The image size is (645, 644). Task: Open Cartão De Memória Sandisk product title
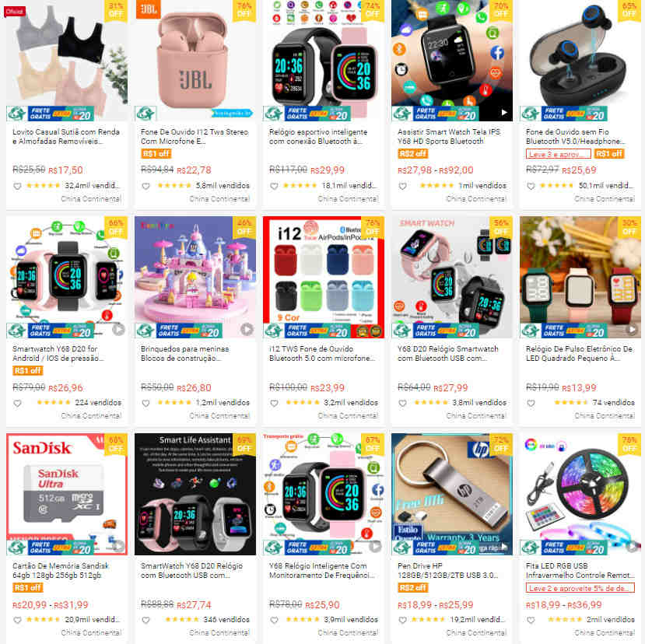point(61,570)
